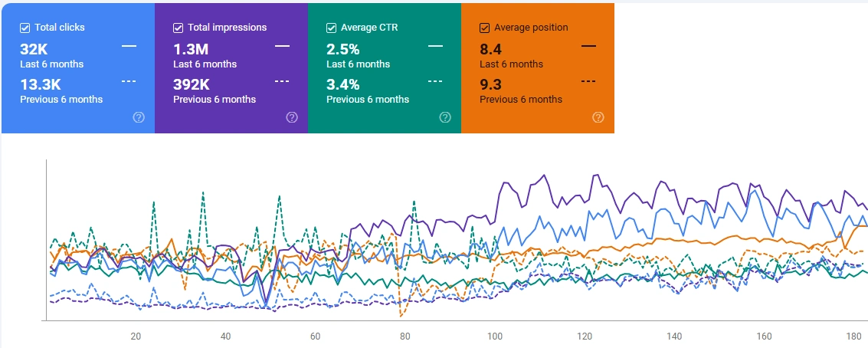The height and width of the screenshot is (348, 868).
Task: Toggle the Total impressions checkbox
Action: tap(179, 28)
